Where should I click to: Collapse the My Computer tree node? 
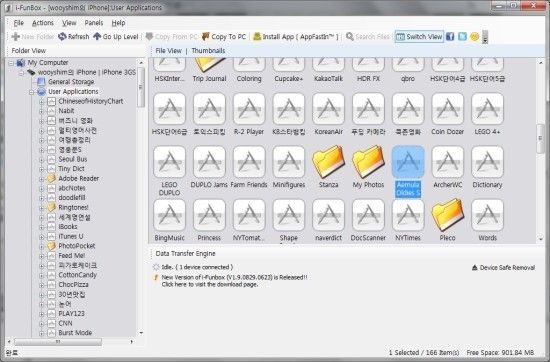click(x=11, y=63)
